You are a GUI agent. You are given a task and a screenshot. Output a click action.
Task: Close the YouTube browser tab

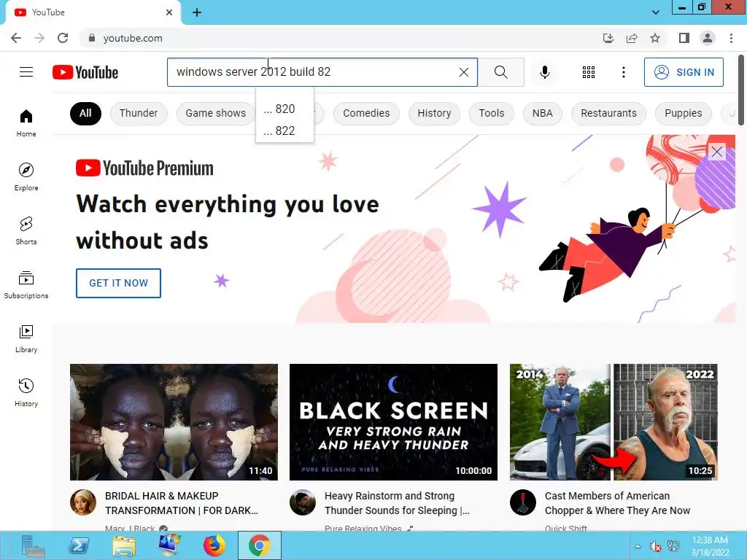pyautogui.click(x=169, y=12)
